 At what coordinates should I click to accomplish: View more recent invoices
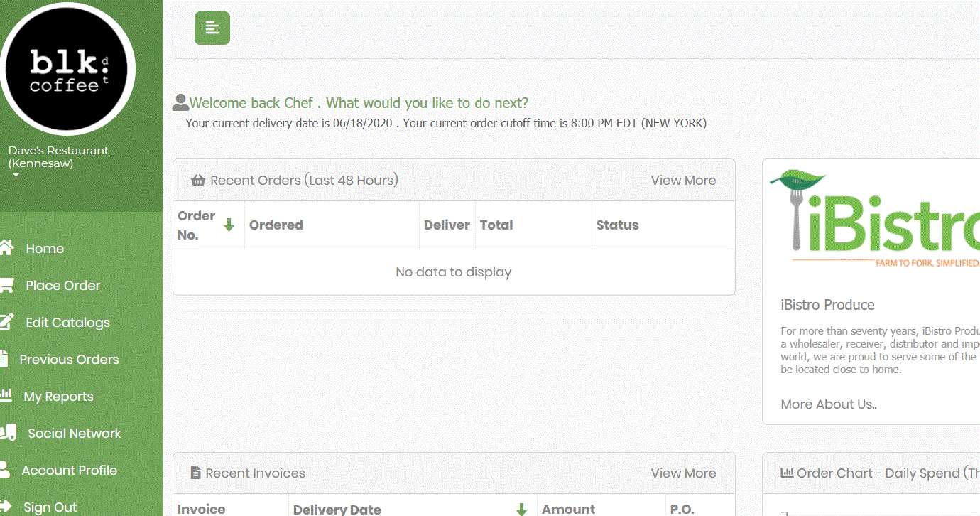pos(683,473)
